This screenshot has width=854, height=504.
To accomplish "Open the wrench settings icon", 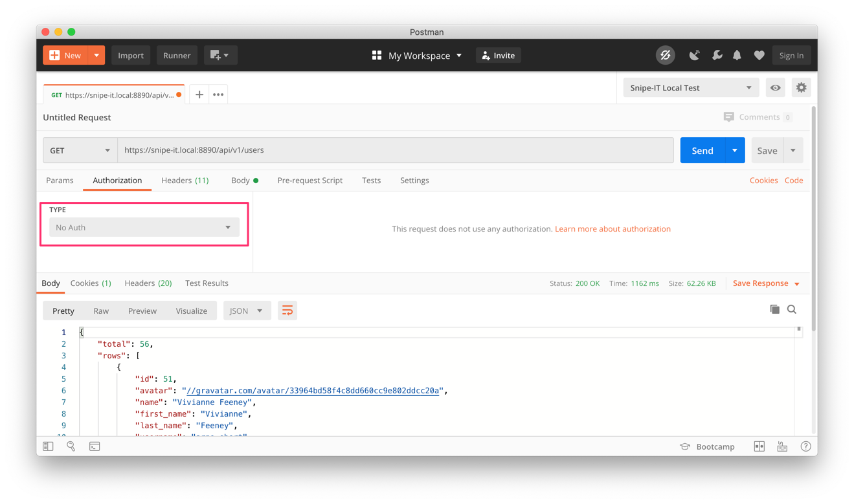I will point(717,56).
